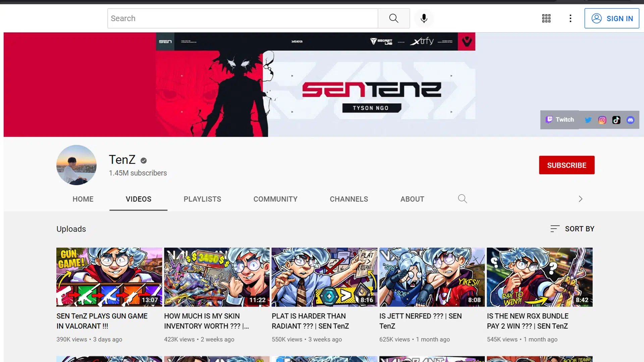Screen dimensions: 644x362
Task: Open title IS JETT NERFED
Action: click(x=421, y=321)
